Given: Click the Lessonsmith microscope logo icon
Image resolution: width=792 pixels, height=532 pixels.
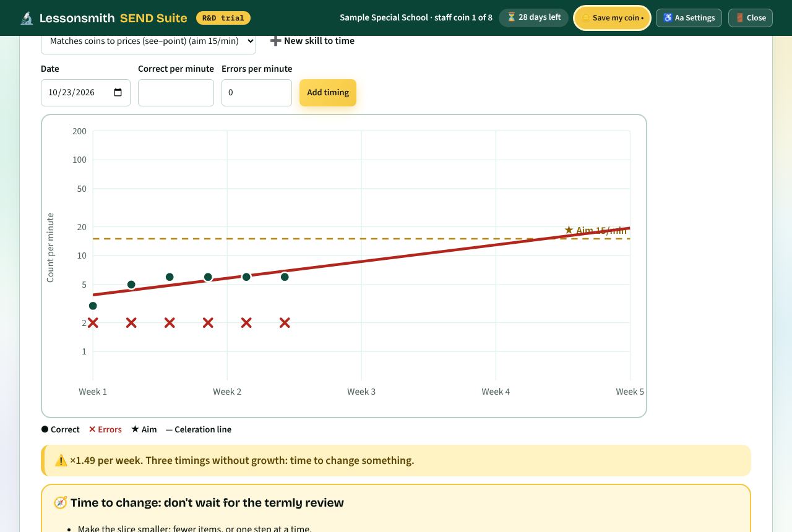Looking at the screenshot, I should coord(27,18).
